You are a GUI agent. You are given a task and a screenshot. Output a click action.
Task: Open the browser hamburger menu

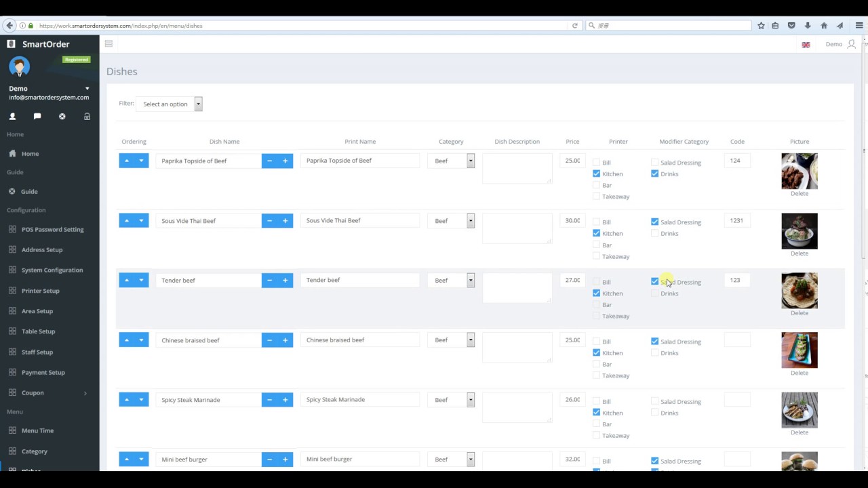coord(859,26)
